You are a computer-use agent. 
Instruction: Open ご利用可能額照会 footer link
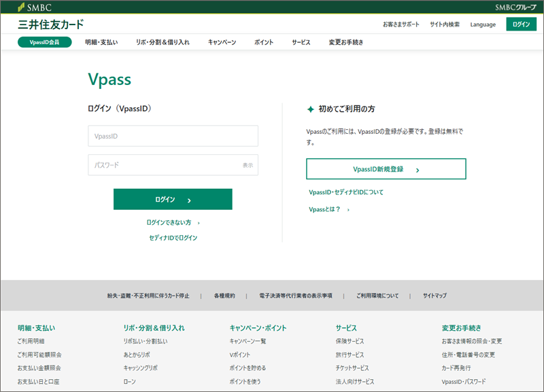click(39, 355)
